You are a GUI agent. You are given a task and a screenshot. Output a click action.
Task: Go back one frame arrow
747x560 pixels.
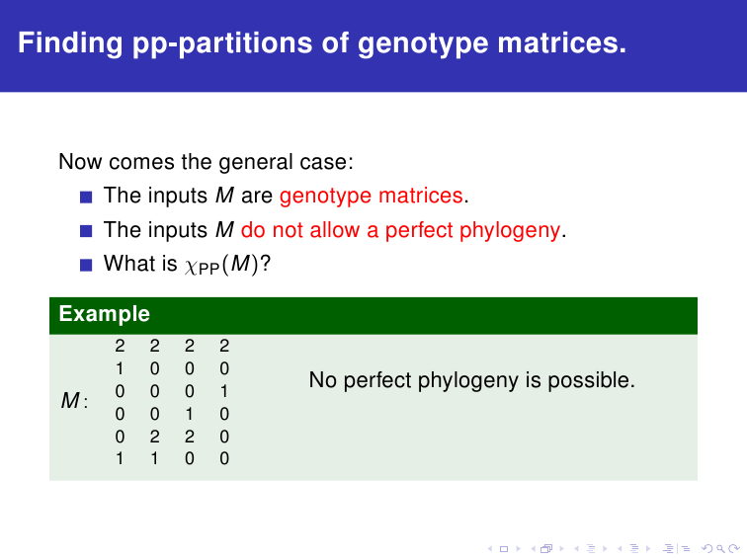click(x=534, y=549)
